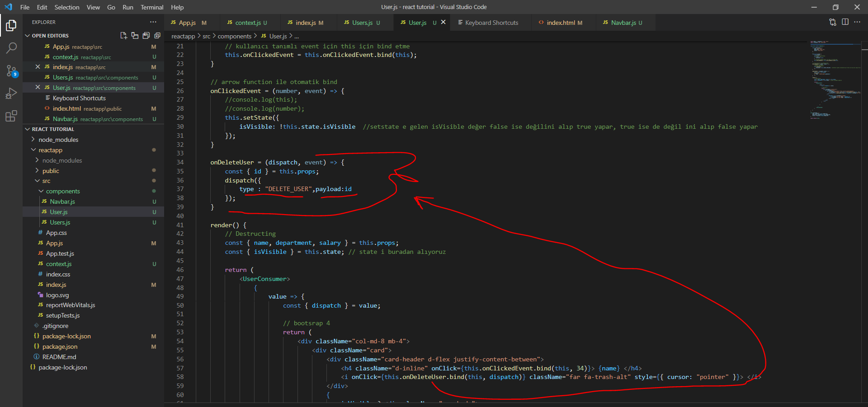868x407 pixels.
Task: Close the User.js editor tab
Action: (443, 22)
